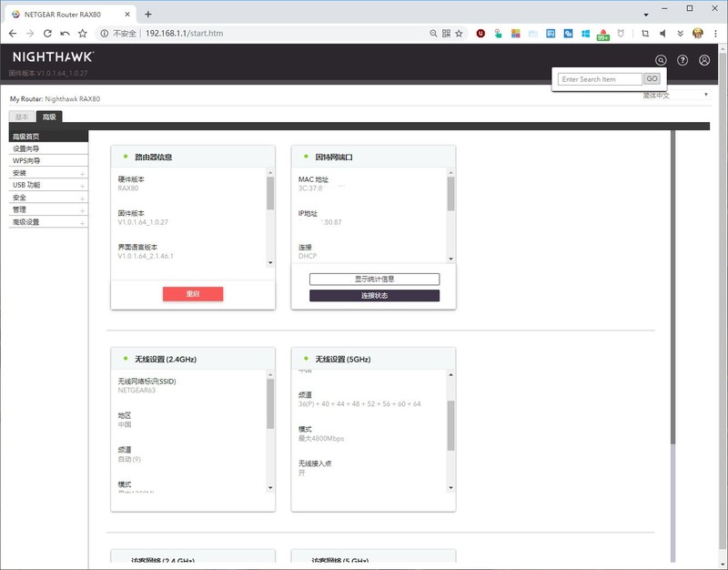Image resolution: width=728 pixels, height=570 pixels.
Task: Expand the 安全 sidebar section
Action: [x=48, y=198]
